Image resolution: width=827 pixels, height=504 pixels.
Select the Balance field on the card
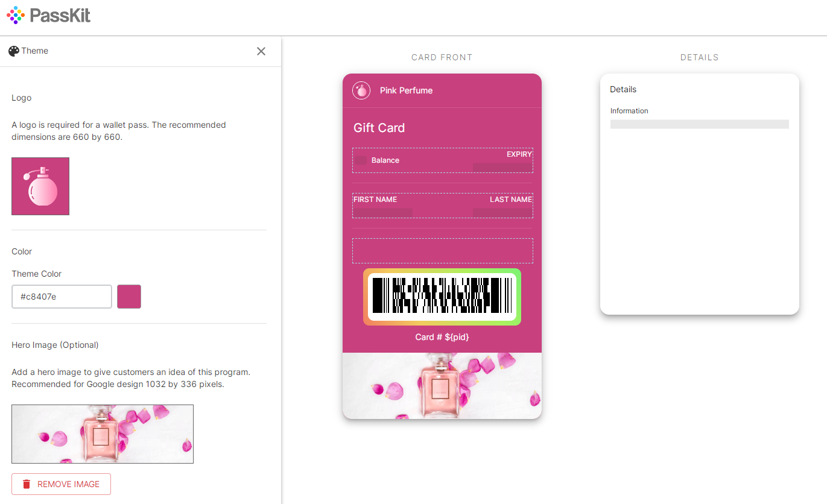(378, 160)
